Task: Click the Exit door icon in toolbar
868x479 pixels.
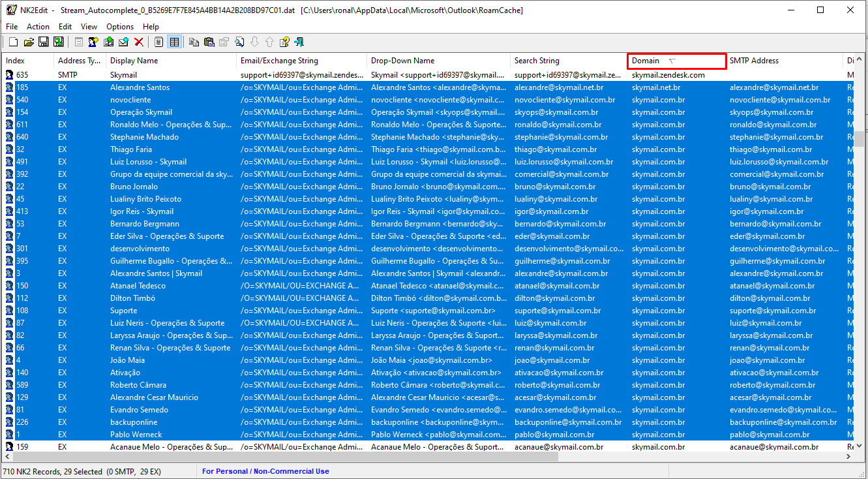Action: coord(299,42)
